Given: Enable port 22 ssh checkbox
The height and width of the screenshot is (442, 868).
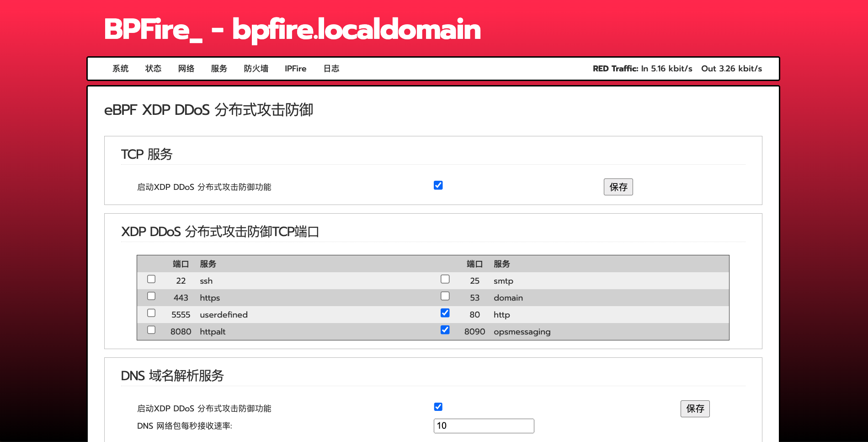Looking at the screenshot, I should tap(151, 279).
